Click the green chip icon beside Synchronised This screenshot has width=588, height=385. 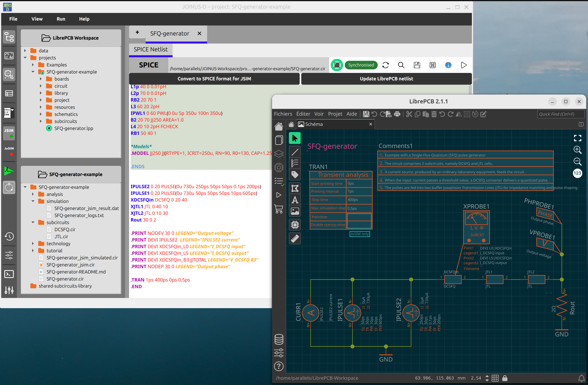[337, 65]
